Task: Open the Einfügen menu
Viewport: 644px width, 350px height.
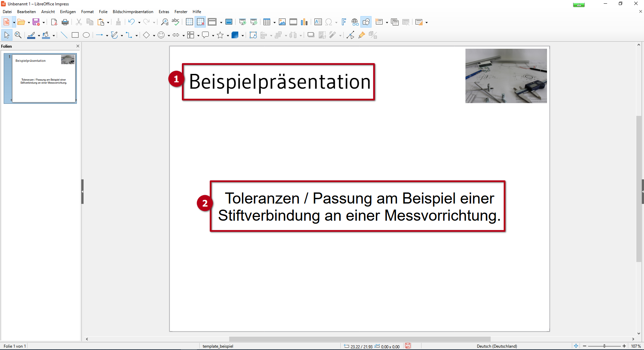Action: click(67, 11)
